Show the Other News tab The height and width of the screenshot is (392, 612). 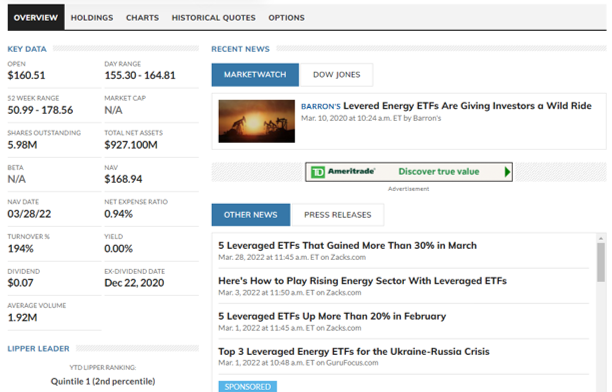251,215
